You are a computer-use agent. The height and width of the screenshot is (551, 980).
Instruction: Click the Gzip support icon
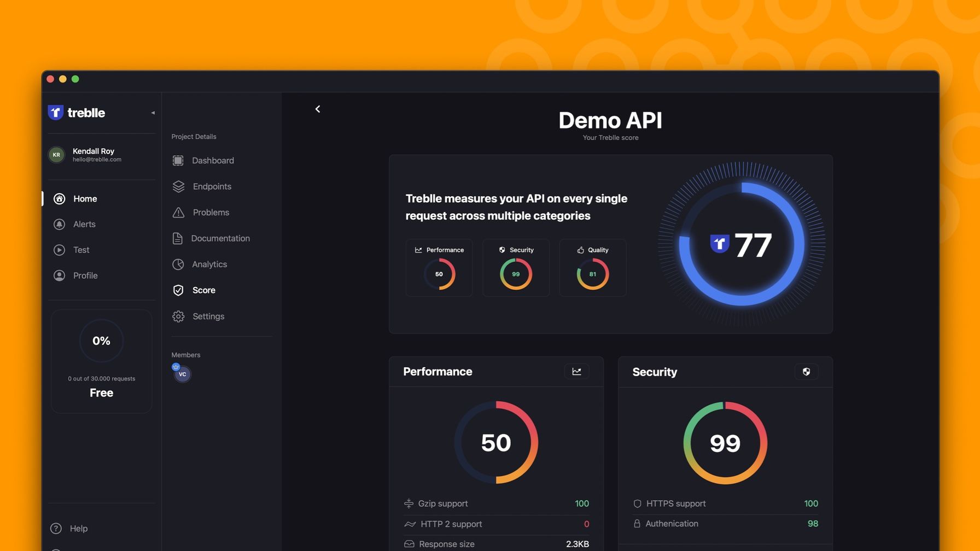tap(409, 503)
